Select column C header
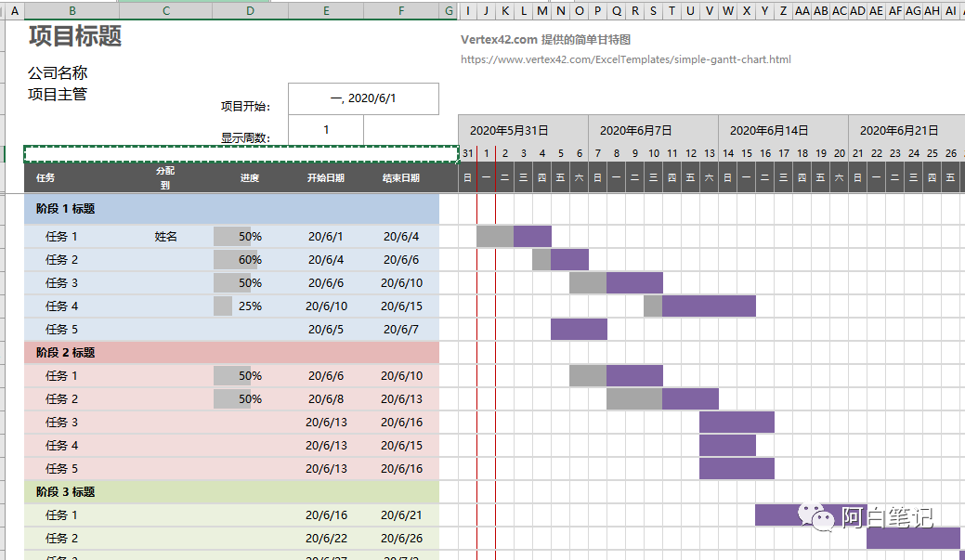 coord(166,10)
